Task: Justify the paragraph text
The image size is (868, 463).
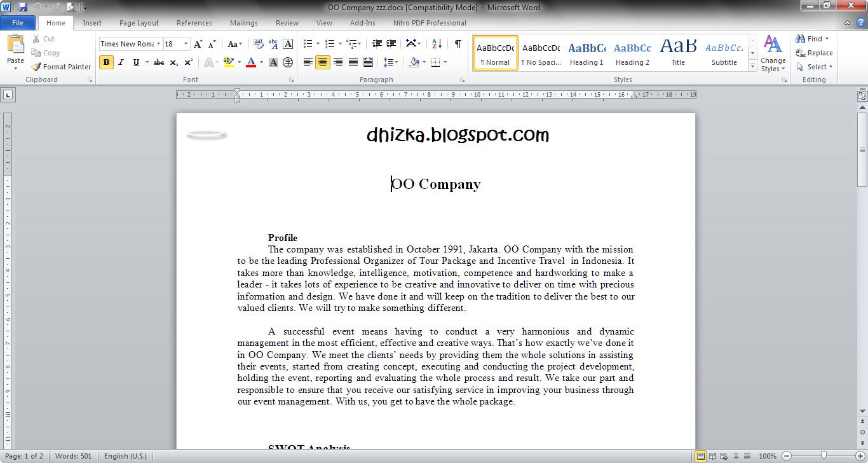Action: pyautogui.click(x=353, y=62)
